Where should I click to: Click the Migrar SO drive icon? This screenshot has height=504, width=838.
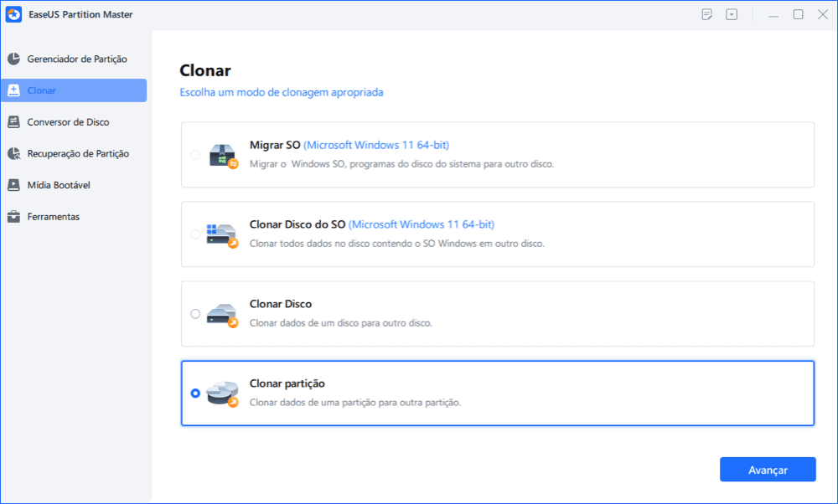pos(223,156)
